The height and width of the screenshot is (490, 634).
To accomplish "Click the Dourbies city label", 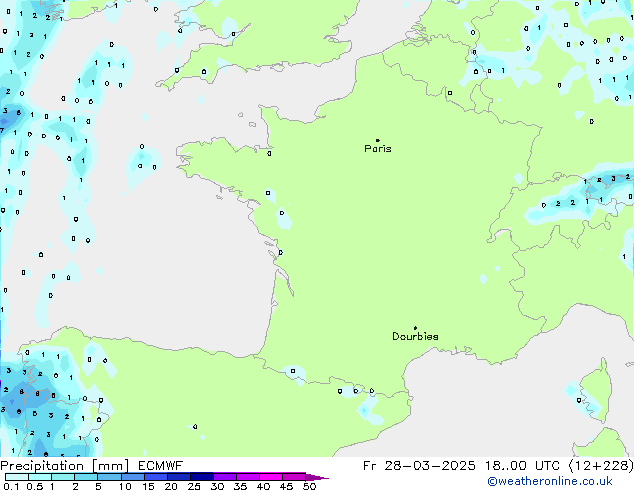I will pos(415,336).
